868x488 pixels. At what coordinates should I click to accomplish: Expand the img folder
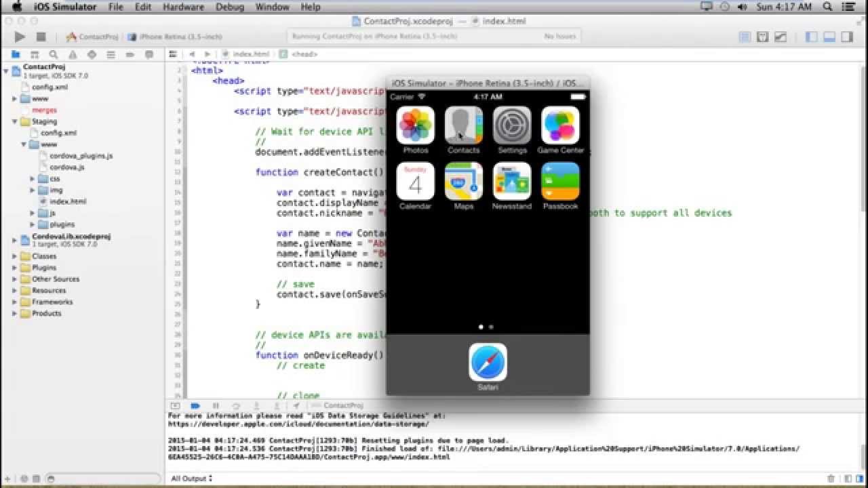pos(32,190)
